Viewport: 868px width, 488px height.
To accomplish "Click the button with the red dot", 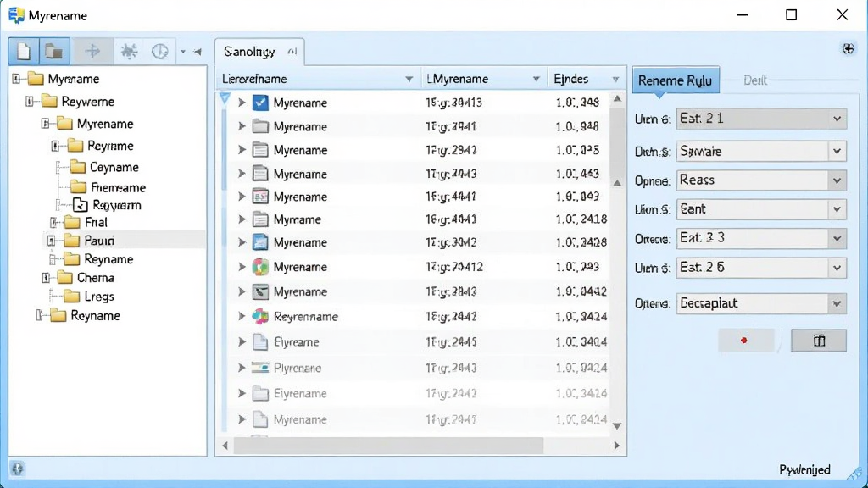I will point(746,341).
